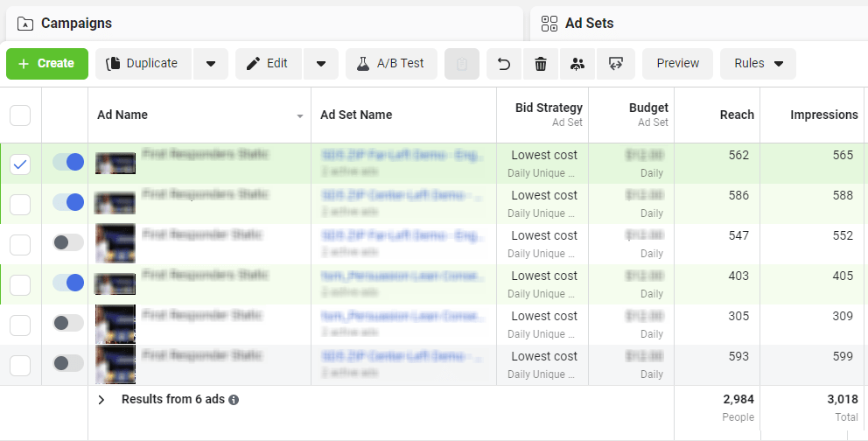
Task: Switch to the Ad Sets tab
Action: 589,24
